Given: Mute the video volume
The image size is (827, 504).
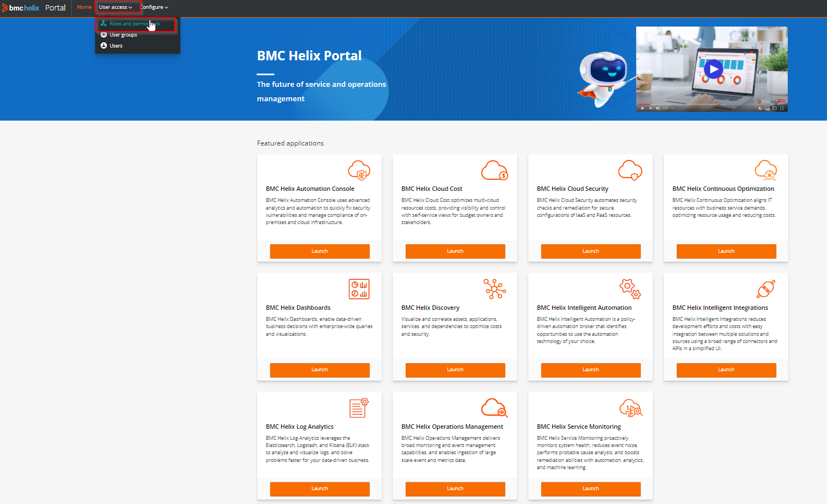Looking at the screenshot, I should click(x=658, y=108).
